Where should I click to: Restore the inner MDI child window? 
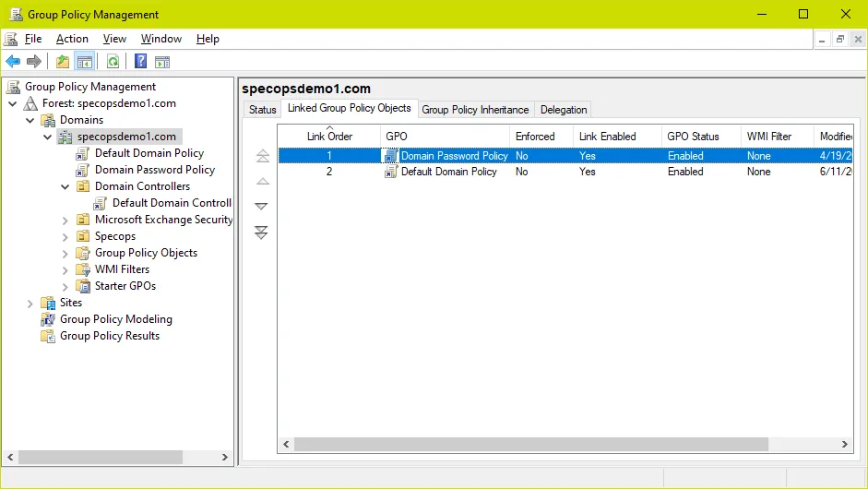click(839, 40)
